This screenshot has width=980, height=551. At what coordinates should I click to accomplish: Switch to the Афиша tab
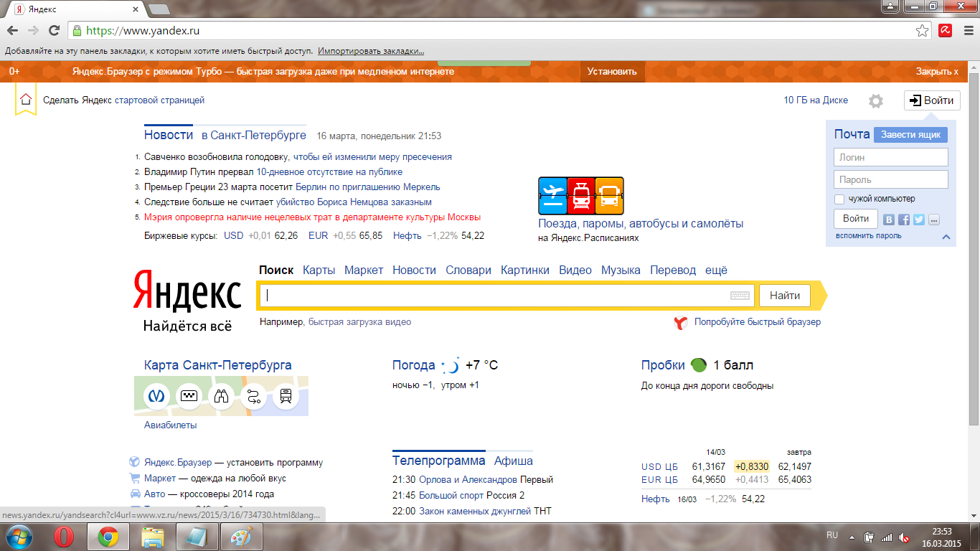514,461
